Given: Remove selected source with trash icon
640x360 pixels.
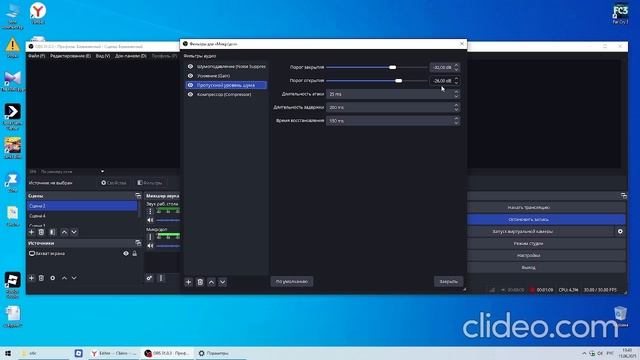Looking at the screenshot, I should tap(41, 278).
